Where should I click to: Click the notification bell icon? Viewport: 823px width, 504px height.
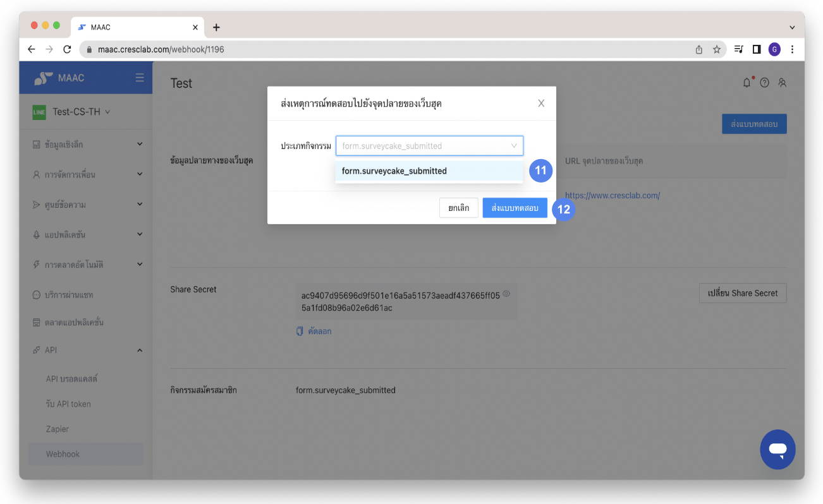click(x=747, y=83)
